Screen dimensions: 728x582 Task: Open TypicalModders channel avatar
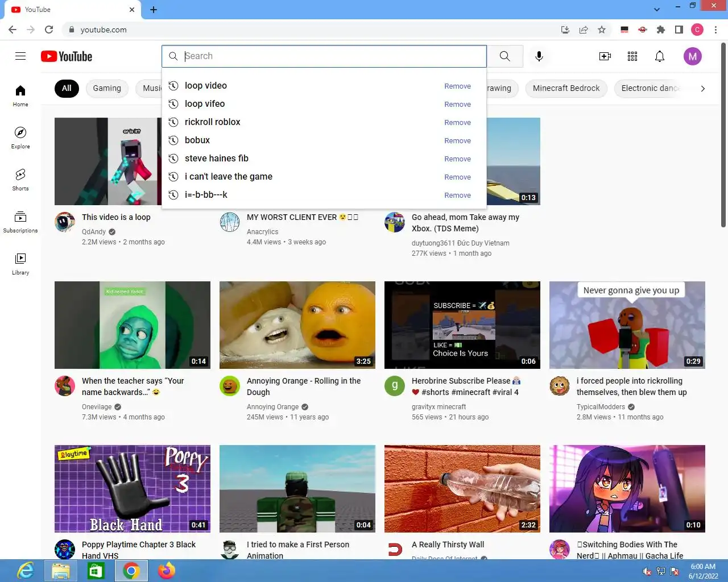[560, 385]
